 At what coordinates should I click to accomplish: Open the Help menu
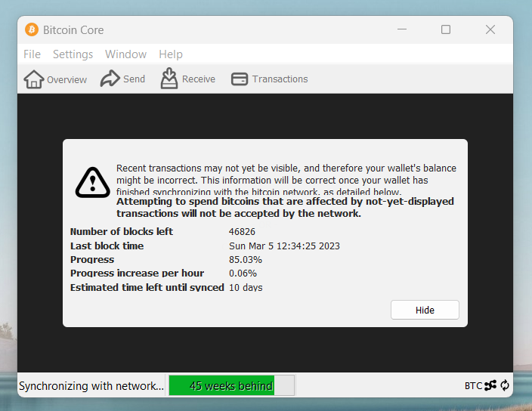point(171,54)
